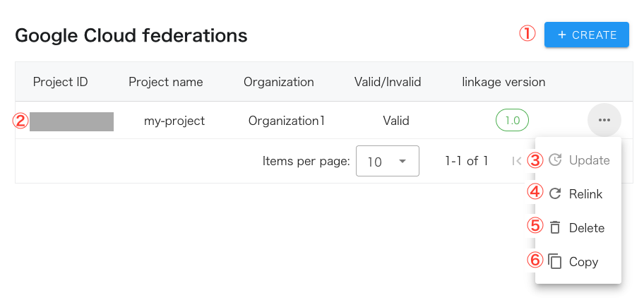The image size is (644, 300).
Task: Go to first page pagination icon
Action: (517, 161)
